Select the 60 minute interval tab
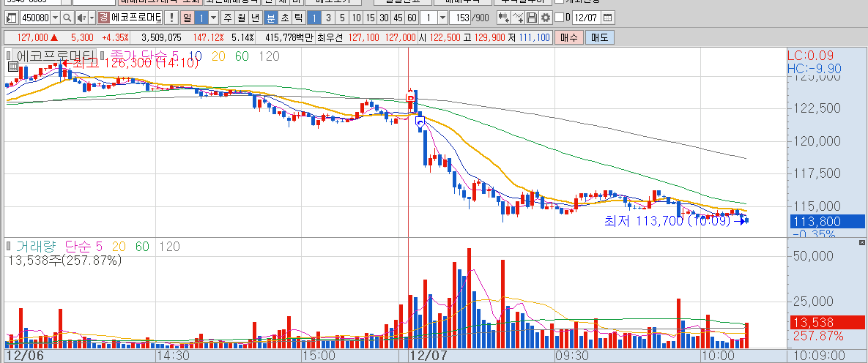 tap(412, 18)
